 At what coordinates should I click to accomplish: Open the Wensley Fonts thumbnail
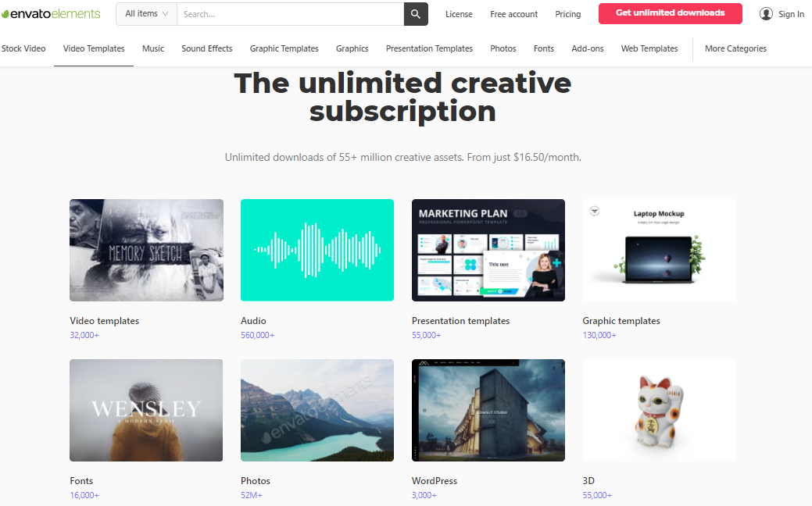click(x=147, y=410)
